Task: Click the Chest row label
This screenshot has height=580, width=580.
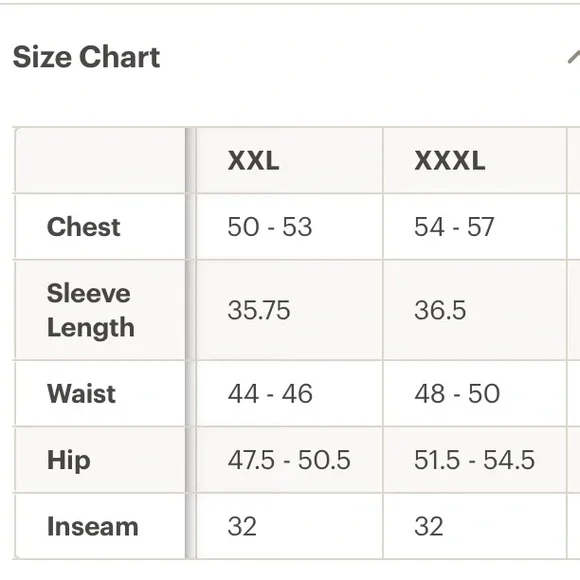Action: click(x=84, y=226)
